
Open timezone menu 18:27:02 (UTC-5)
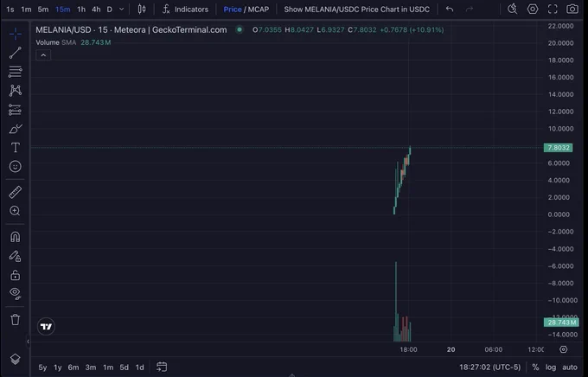point(489,367)
